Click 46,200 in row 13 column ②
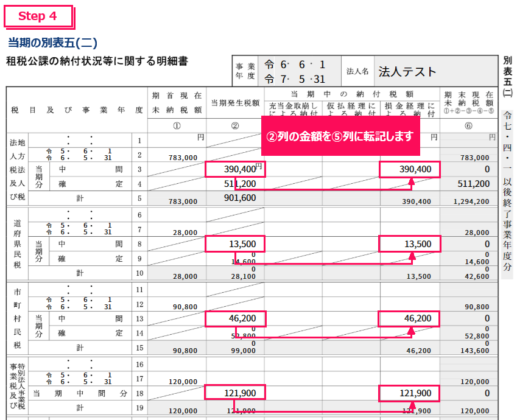The width and height of the screenshot is (517, 420). click(242, 318)
